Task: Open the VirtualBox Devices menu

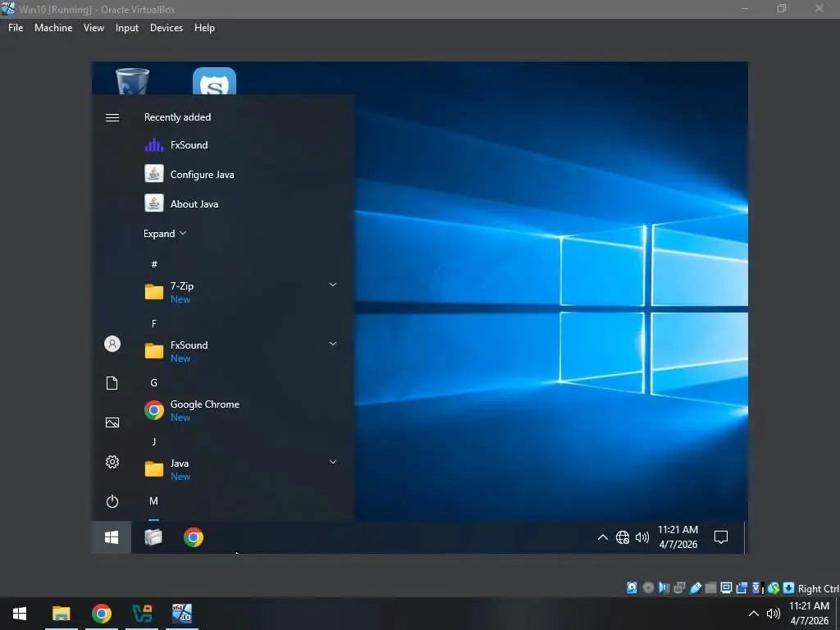Action: pos(166,28)
